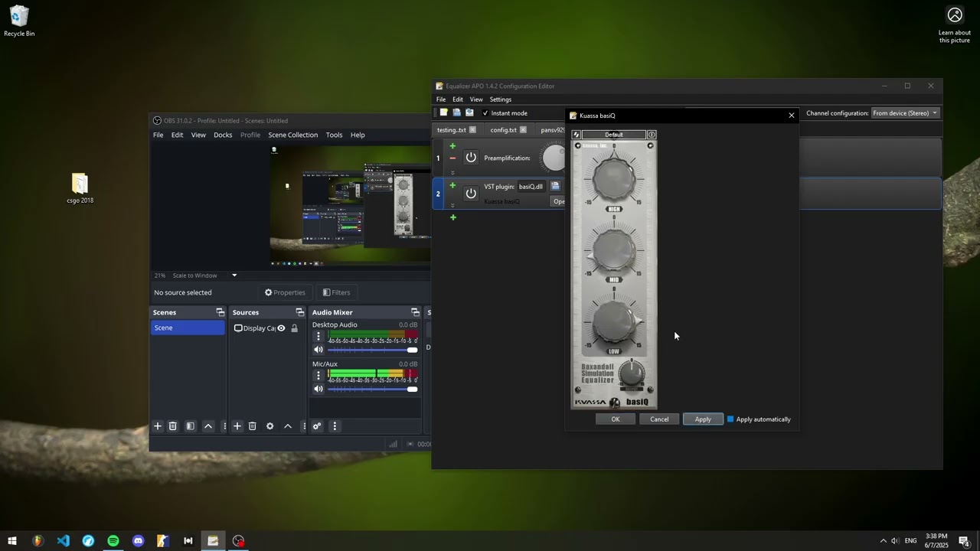Toggle power button of Preamplification filter
Viewport: 980px width, 551px height.
pyautogui.click(x=471, y=158)
